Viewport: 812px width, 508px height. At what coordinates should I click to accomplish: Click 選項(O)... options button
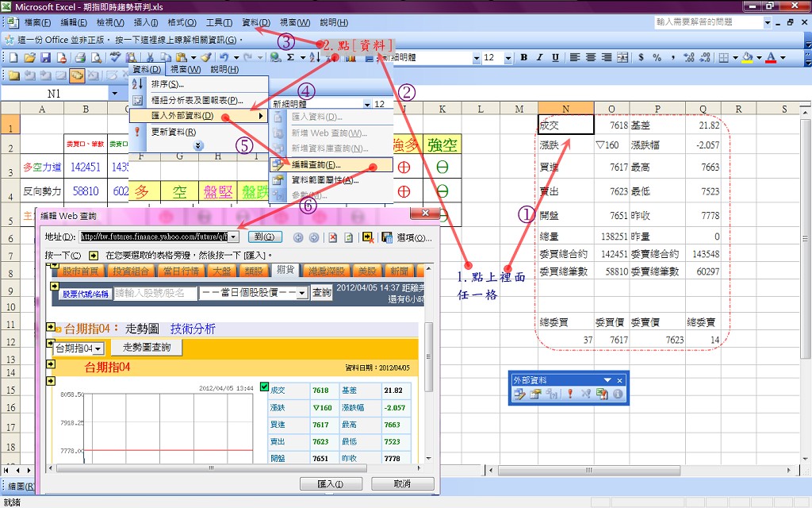[414, 237]
